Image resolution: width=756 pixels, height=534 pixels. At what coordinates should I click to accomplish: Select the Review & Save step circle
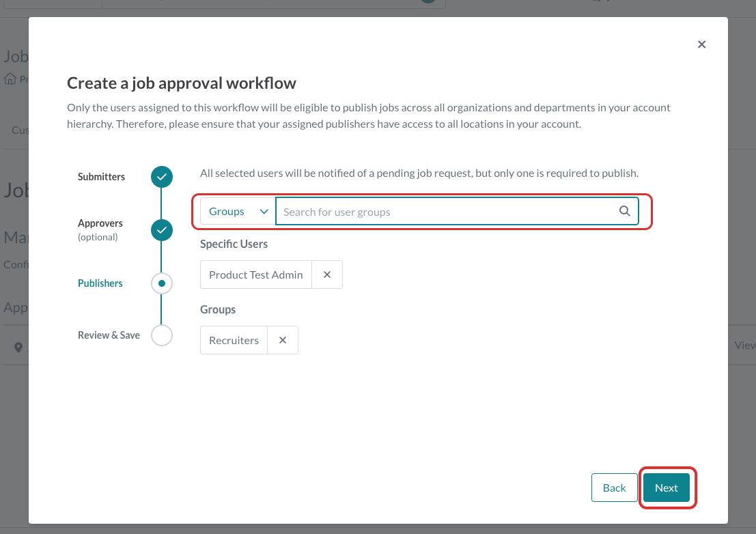(x=162, y=335)
